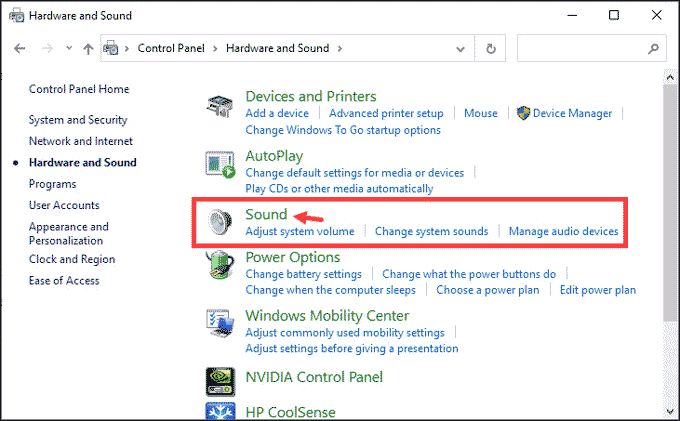Click the Power Options battery icon
This screenshot has height=421, width=680.
(x=220, y=264)
